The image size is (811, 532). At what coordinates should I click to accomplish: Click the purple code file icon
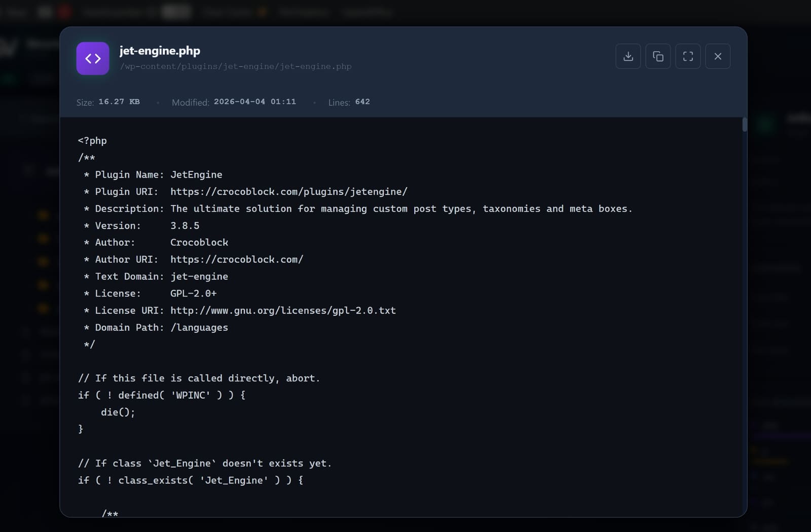93,58
